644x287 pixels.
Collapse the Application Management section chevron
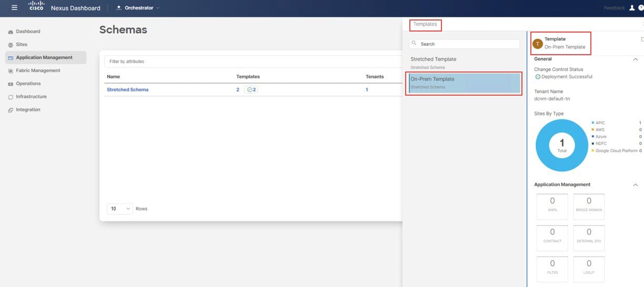(636, 185)
